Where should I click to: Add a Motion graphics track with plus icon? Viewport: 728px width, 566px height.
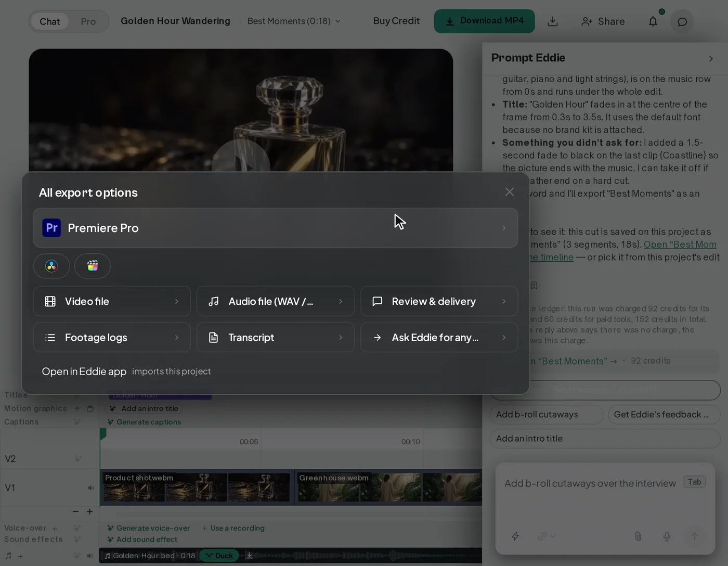(77, 408)
